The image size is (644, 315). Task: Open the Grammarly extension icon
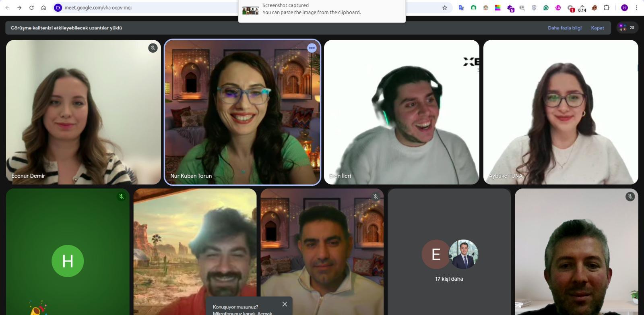(x=546, y=8)
